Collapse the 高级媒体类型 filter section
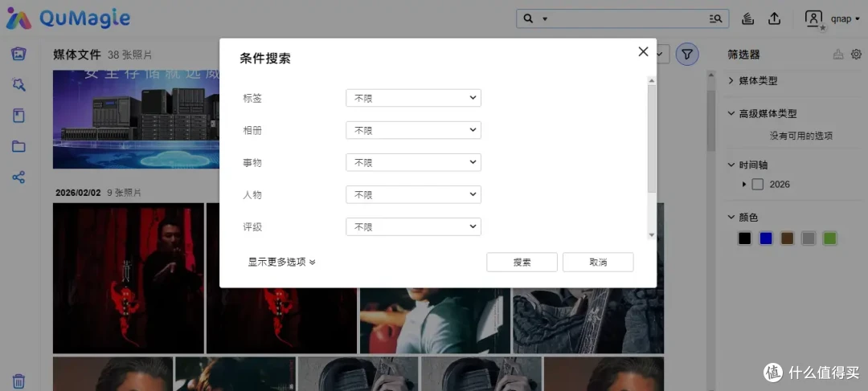868x391 pixels. 762,113
